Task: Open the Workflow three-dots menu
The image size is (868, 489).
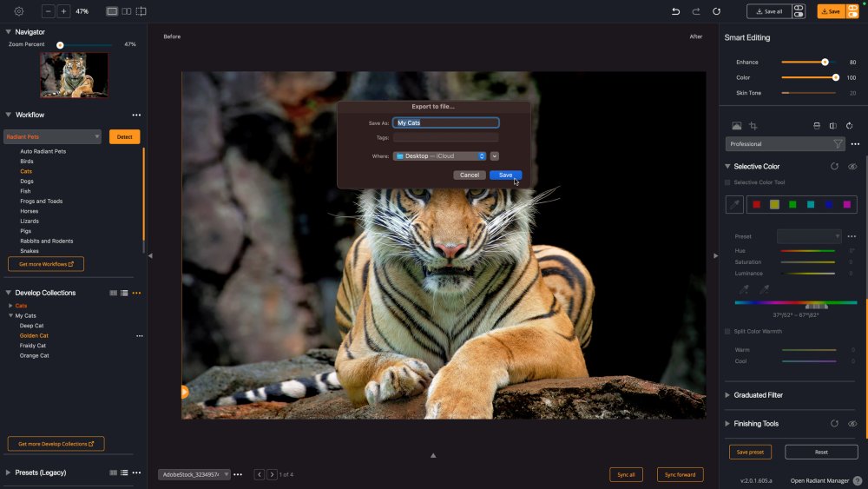Action: tap(136, 116)
